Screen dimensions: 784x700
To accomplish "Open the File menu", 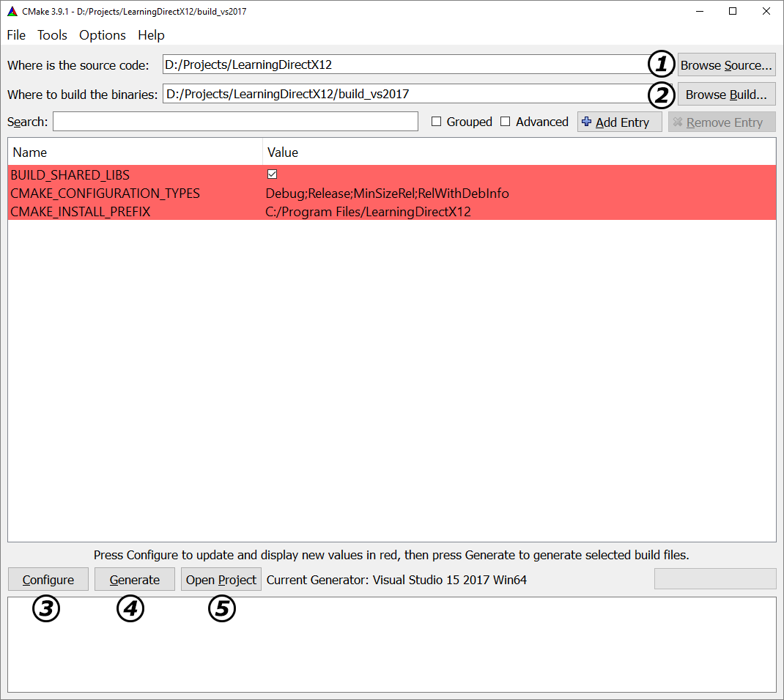I will point(16,35).
